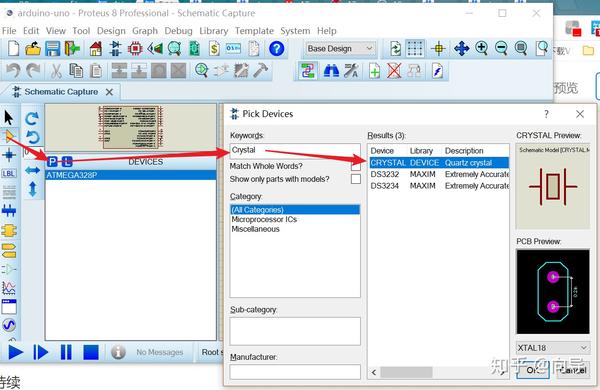The image size is (600, 390).
Task: Open the Source Code binary icon
Action: pos(233,49)
